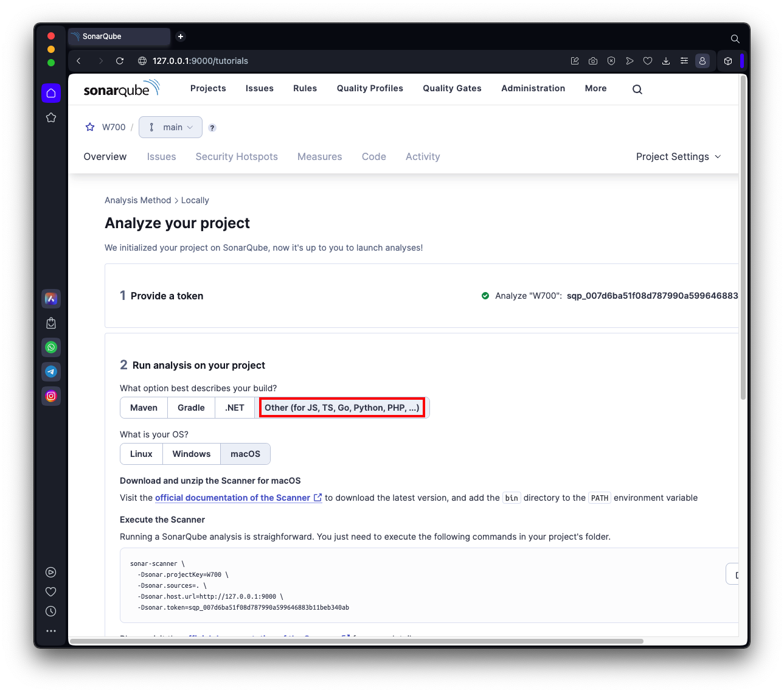Switch to the Activity tab
This screenshot has width=784, height=693.
coord(423,156)
